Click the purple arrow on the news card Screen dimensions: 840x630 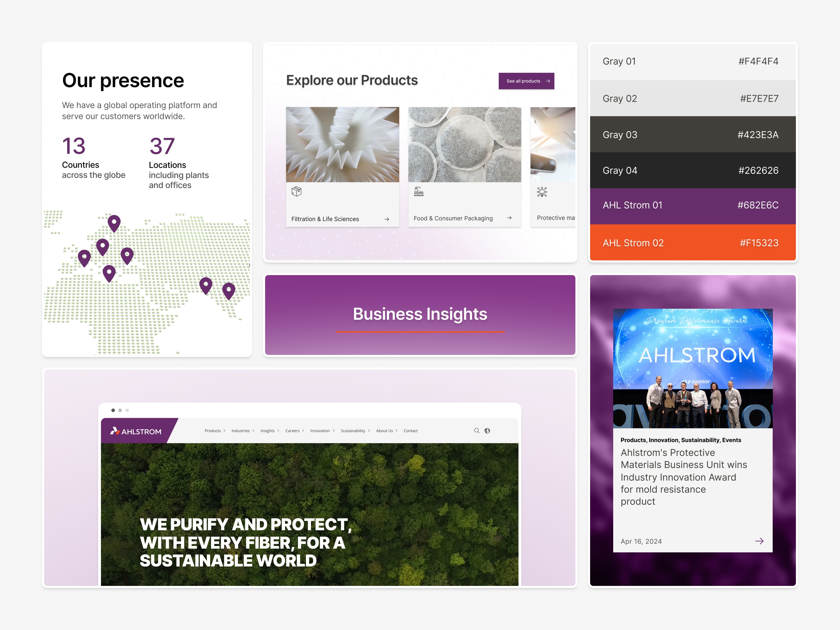coord(759,541)
